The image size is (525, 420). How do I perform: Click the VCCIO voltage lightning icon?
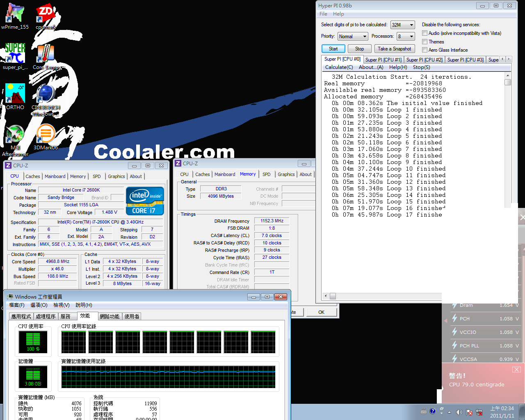[454, 332]
